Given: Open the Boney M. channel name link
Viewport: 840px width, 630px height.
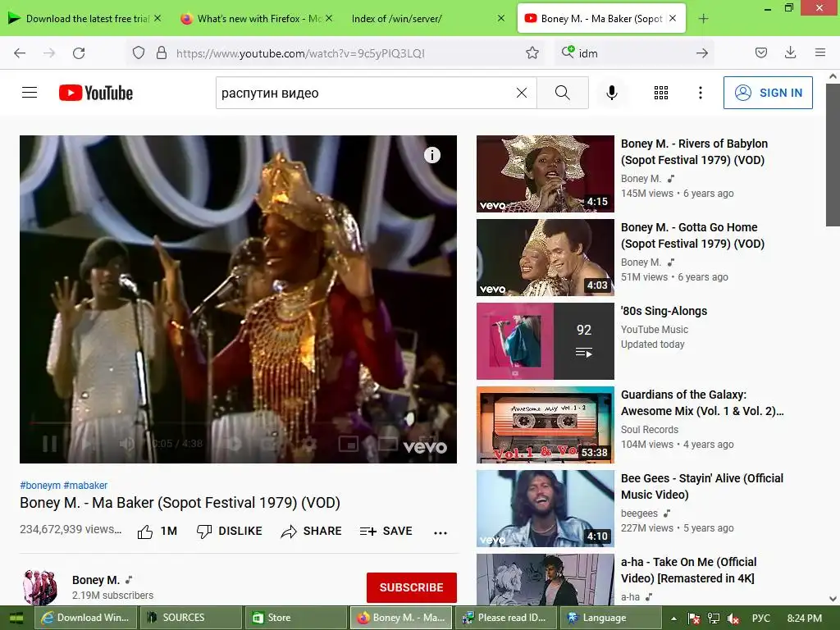Looking at the screenshot, I should [x=96, y=580].
